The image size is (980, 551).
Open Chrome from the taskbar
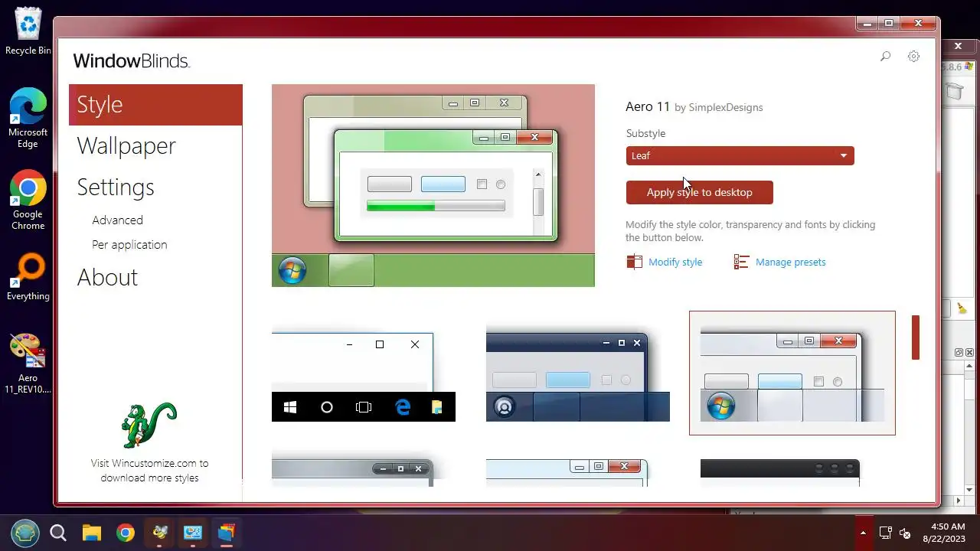(126, 533)
